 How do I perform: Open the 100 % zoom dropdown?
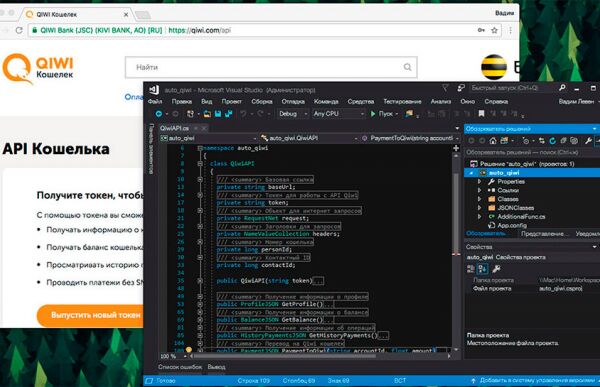click(x=173, y=356)
